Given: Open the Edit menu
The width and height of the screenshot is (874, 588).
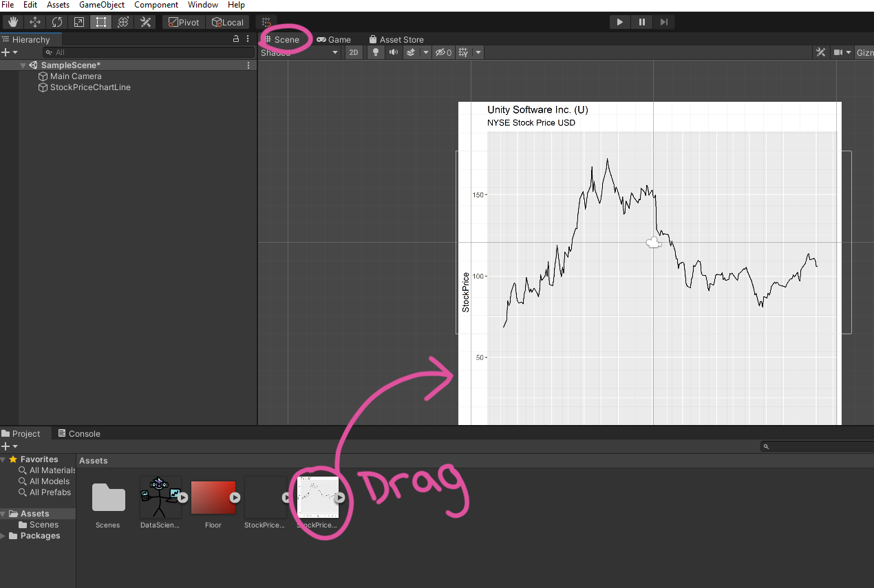Looking at the screenshot, I should [30, 5].
